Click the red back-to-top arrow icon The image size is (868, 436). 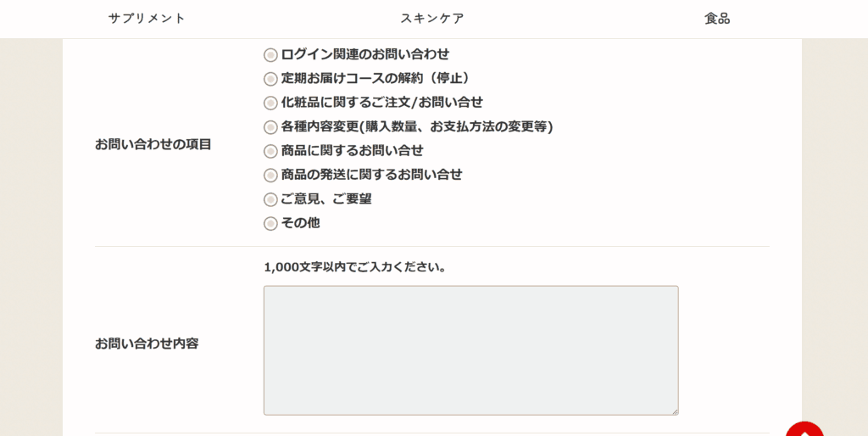point(804,429)
